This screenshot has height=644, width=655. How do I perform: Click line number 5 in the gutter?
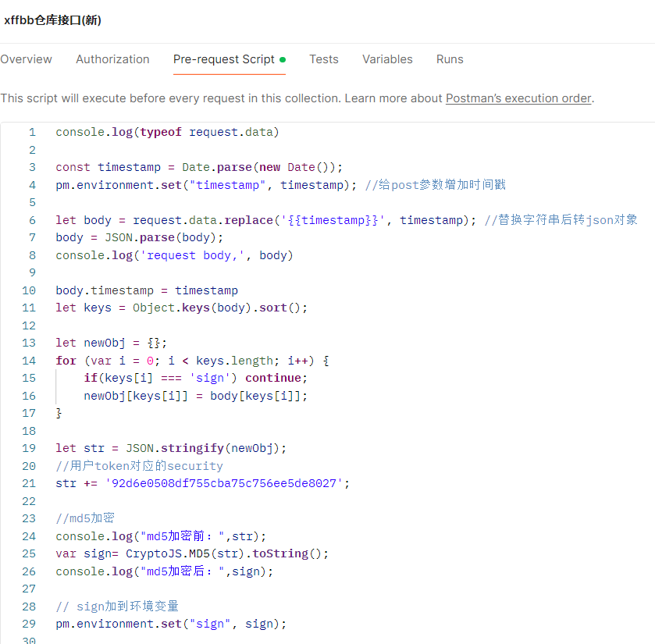(32, 202)
